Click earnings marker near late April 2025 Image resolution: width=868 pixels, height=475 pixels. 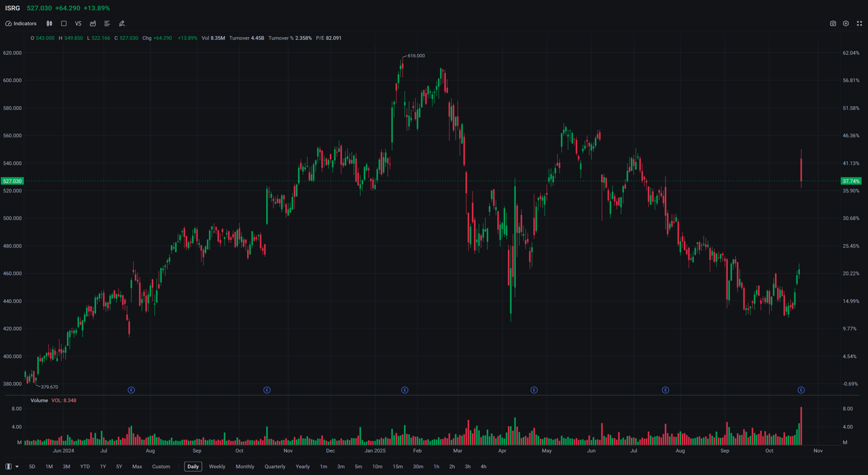(x=534, y=390)
